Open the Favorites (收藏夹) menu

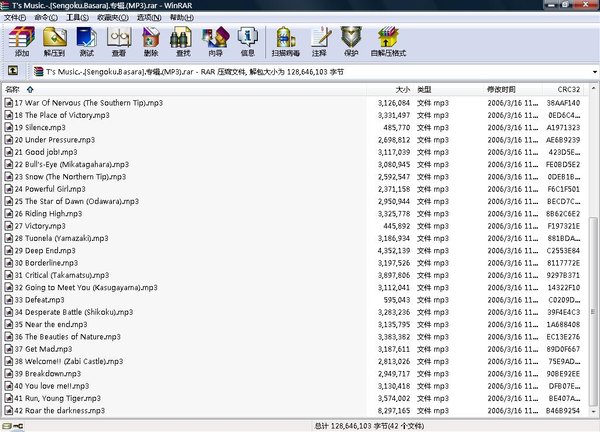click(112, 17)
